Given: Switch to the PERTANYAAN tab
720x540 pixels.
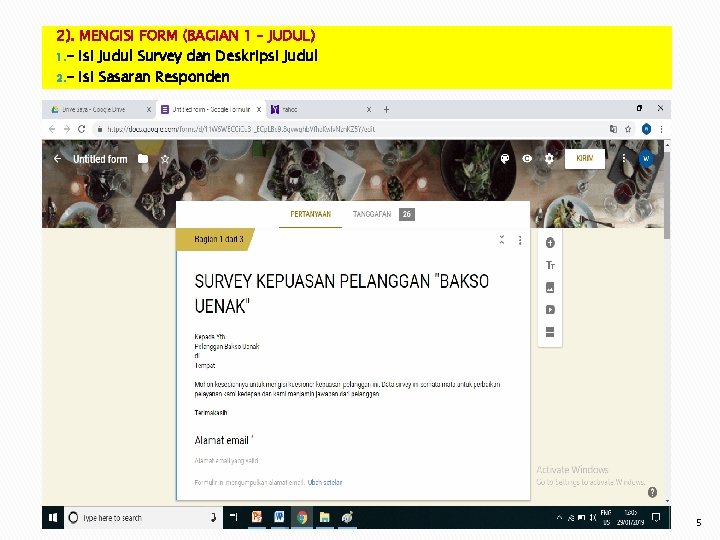Looking at the screenshot, I should pyautogui.click(x=310, y=214).
